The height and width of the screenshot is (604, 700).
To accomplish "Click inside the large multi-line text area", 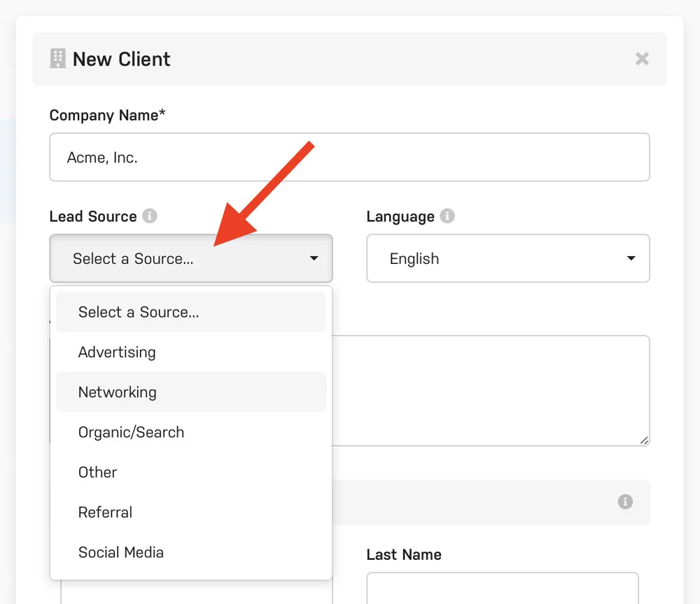I will pos(490,390).
